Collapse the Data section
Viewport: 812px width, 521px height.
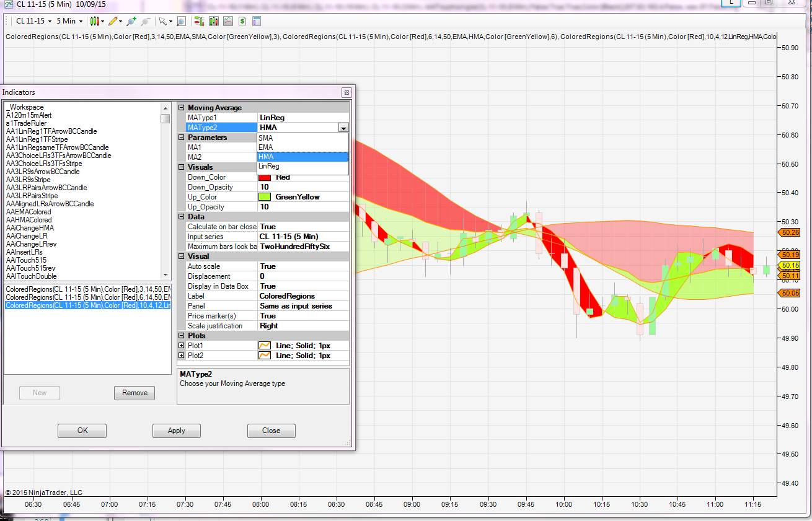tap(182, 217)
